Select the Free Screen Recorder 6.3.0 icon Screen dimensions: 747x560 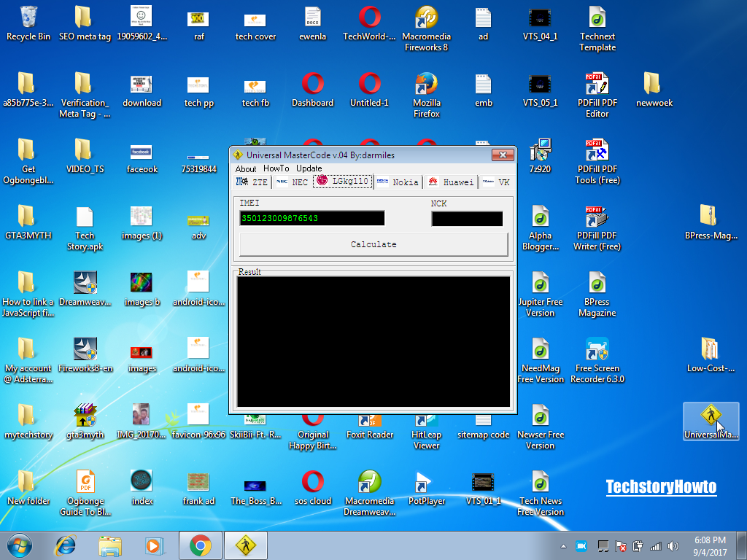point(597,360)
